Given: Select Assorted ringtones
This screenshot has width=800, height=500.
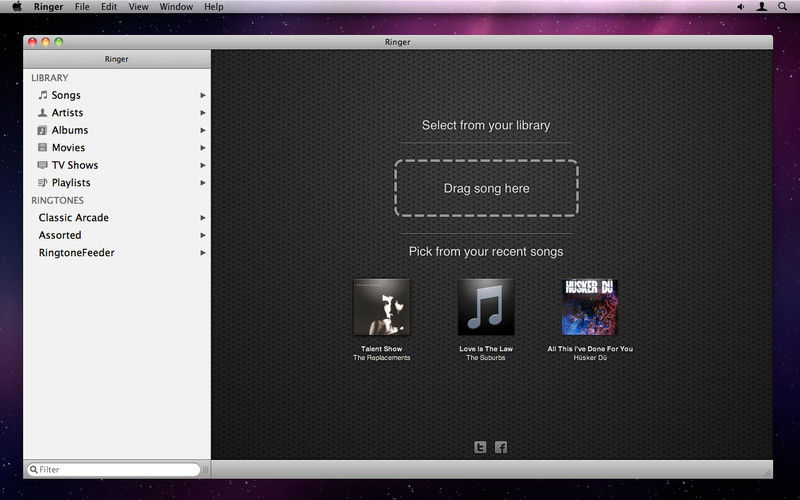Looking at the screenshot, I should 117,235.
